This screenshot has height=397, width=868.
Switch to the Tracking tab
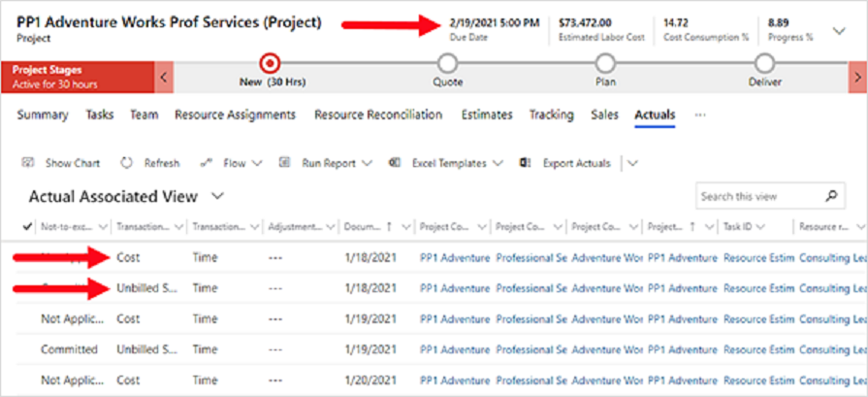pos(552,115)
